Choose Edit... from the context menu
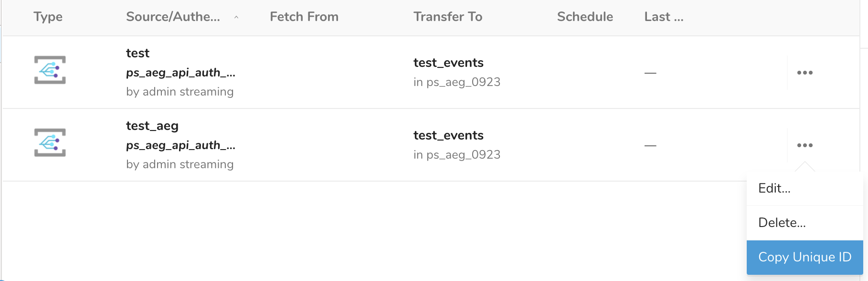The image size is (868, 281). [x=774, y=188]
